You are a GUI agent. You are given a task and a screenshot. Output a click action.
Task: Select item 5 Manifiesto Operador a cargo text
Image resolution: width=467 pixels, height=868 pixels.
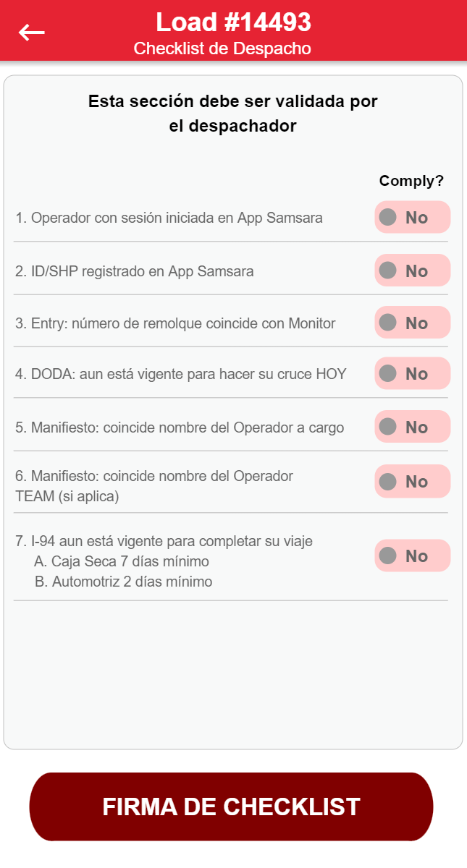180,427
